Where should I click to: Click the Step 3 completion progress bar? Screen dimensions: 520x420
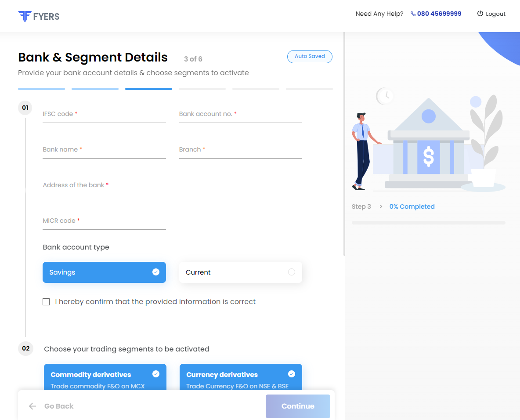429,223
